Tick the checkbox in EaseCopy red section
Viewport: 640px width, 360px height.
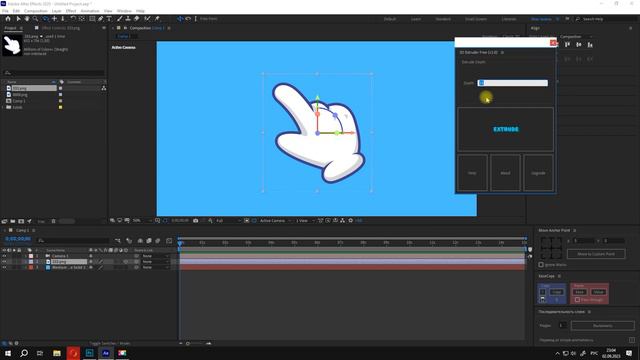click(x=577, y=300)
